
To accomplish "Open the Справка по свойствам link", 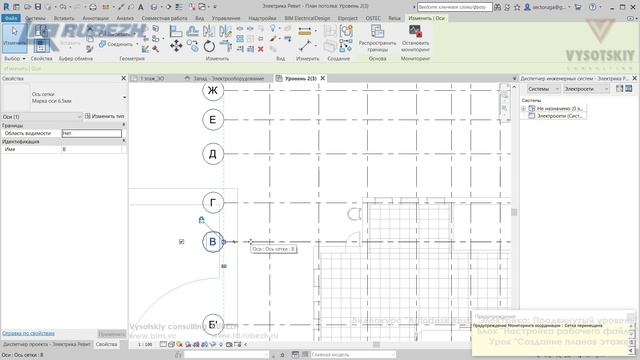I will [28, 333].
